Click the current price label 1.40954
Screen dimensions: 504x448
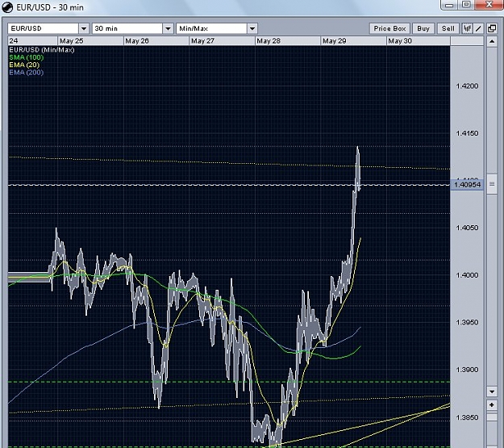click(x=467, y=185)
